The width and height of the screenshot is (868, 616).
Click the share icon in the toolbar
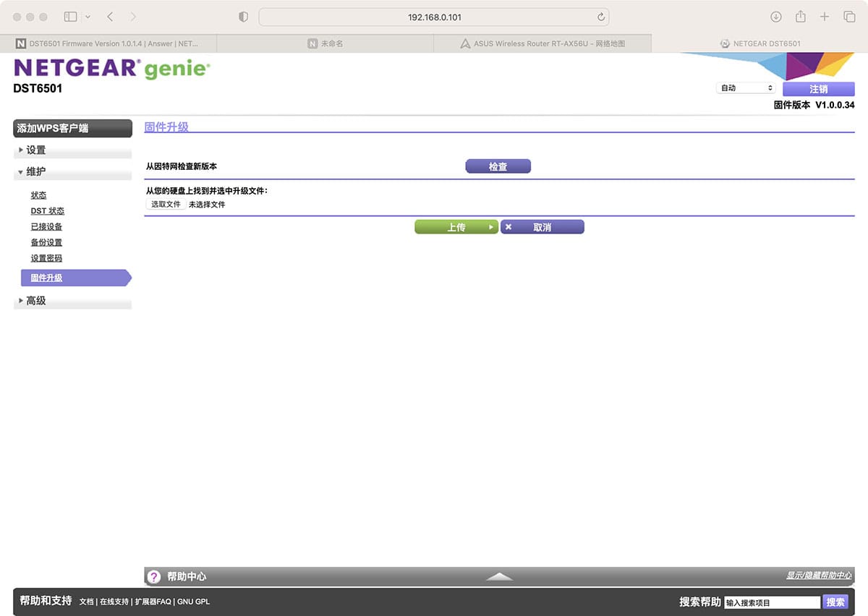tap(801, 17)
